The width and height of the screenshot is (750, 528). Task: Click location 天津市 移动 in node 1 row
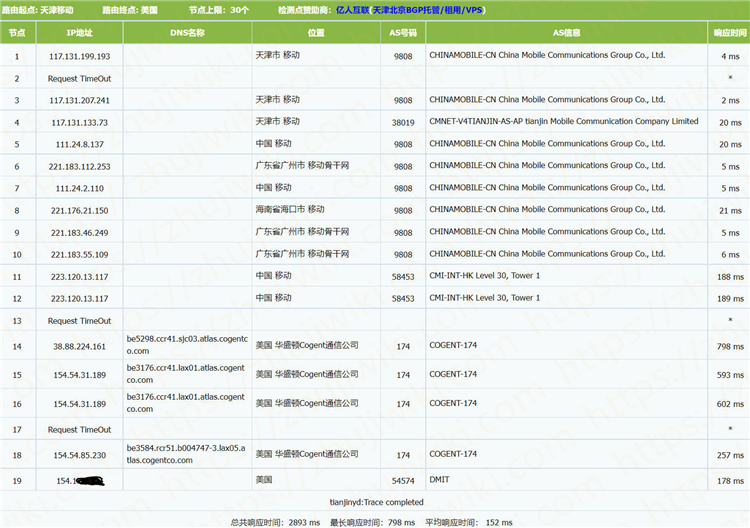point(277,55)
